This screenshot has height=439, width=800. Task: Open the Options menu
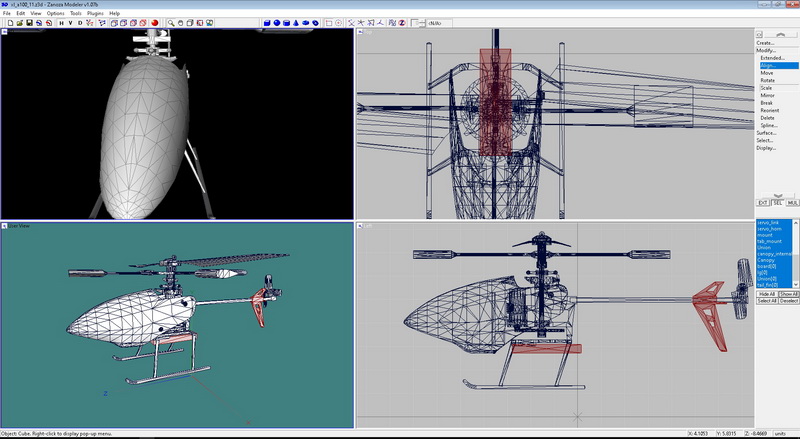tap(55, 13)
